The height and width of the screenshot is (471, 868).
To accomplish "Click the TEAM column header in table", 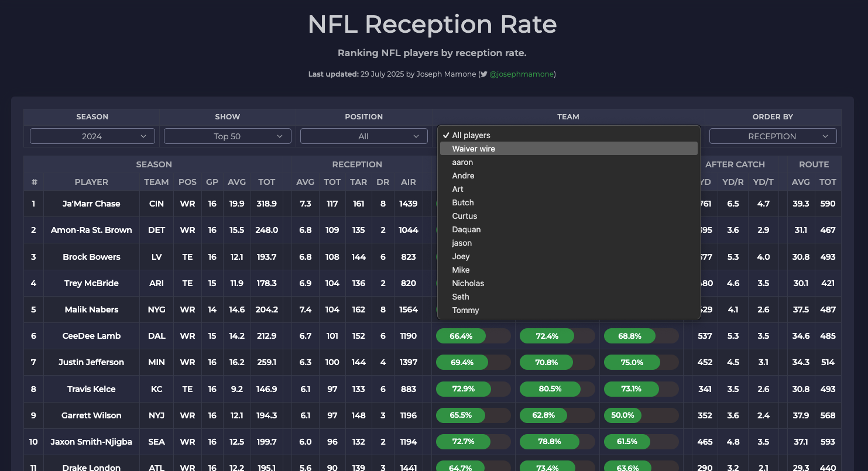I will 156,182.
